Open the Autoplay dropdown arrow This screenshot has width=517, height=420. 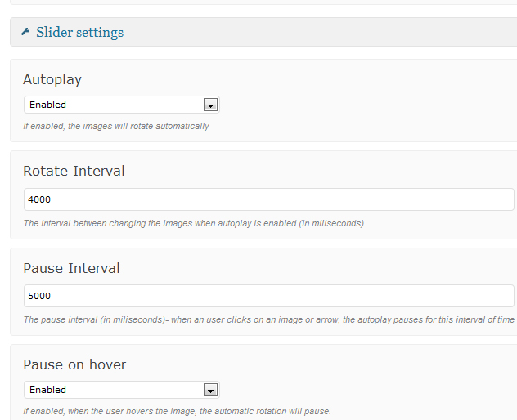coord(210,105)
